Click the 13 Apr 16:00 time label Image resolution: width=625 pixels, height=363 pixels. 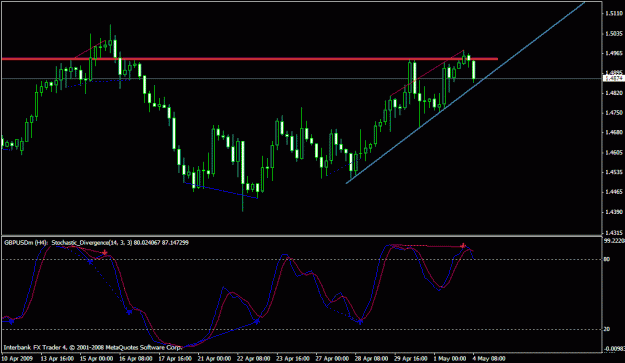coord(57,358)
